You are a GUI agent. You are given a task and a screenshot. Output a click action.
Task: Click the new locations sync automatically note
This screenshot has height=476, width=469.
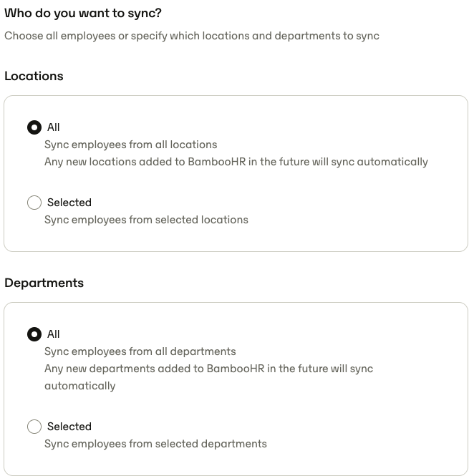(236, 162)
